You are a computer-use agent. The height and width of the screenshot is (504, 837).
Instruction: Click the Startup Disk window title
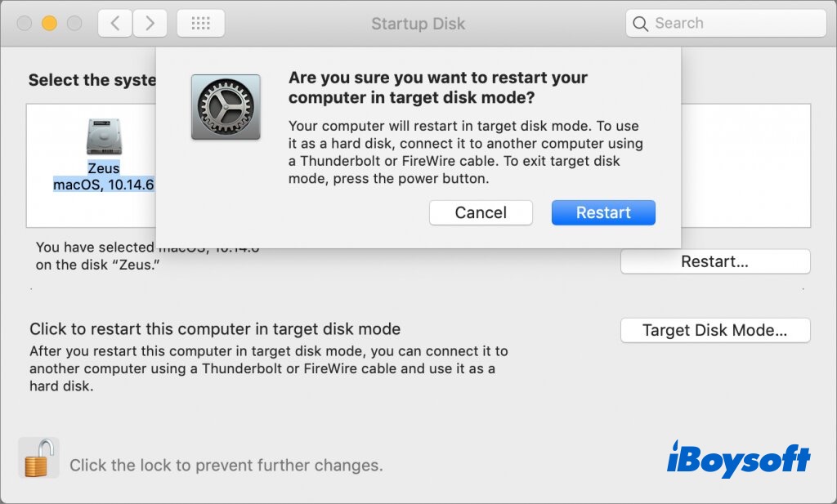pyautogui.click(x=418, y=24)
